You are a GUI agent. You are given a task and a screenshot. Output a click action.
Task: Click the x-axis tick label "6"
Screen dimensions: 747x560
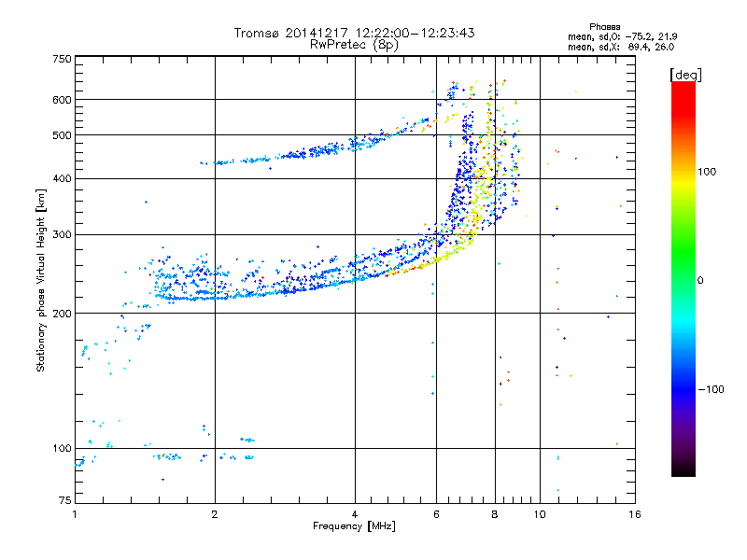coord(436,514)
